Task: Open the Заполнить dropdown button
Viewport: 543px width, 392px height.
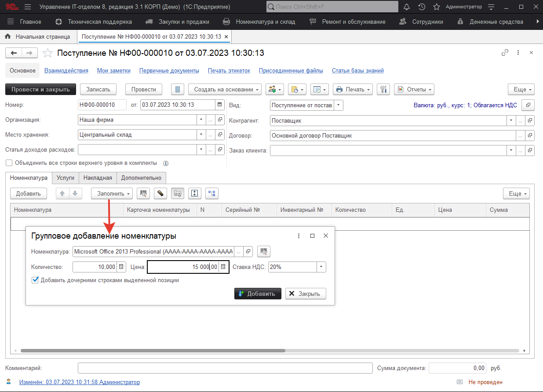Action: coord(112,193)
